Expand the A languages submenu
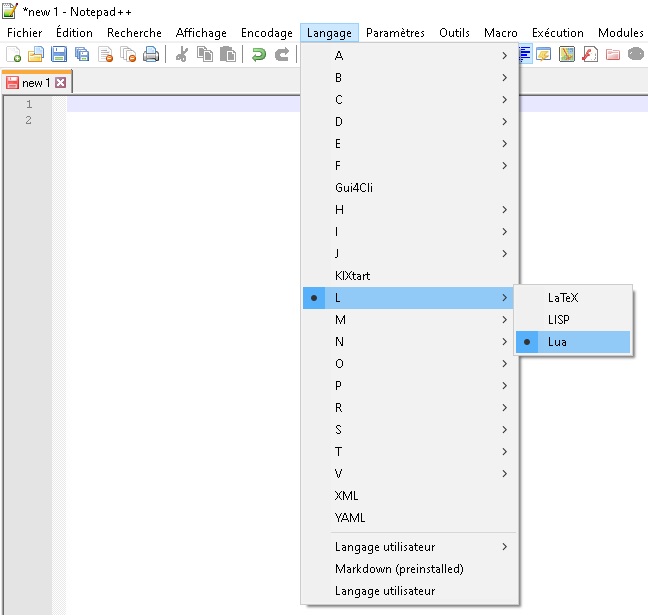 [410, 55]
